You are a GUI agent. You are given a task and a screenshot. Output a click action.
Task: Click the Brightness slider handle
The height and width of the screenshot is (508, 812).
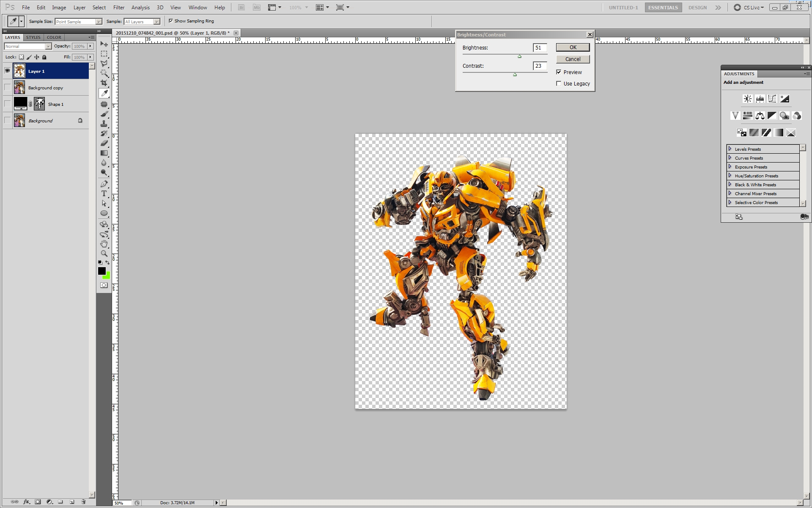tap(520, 56)
